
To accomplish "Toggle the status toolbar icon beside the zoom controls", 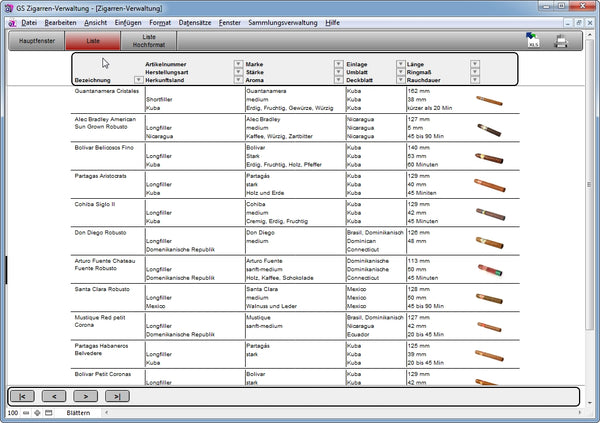I will 49,413.
